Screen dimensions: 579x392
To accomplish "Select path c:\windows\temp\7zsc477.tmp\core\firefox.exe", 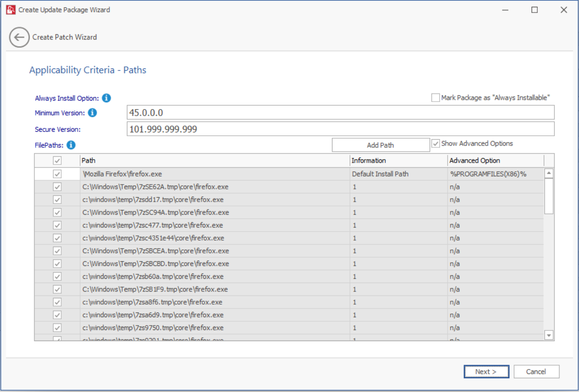I will point(215,225).
